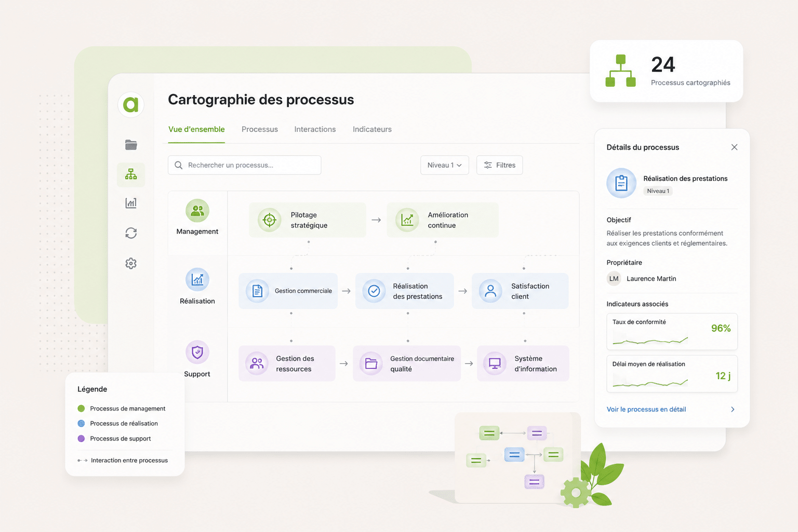Open the bar chart sidebar icon
Screen dimensions: 798x532
pos(131,203)
